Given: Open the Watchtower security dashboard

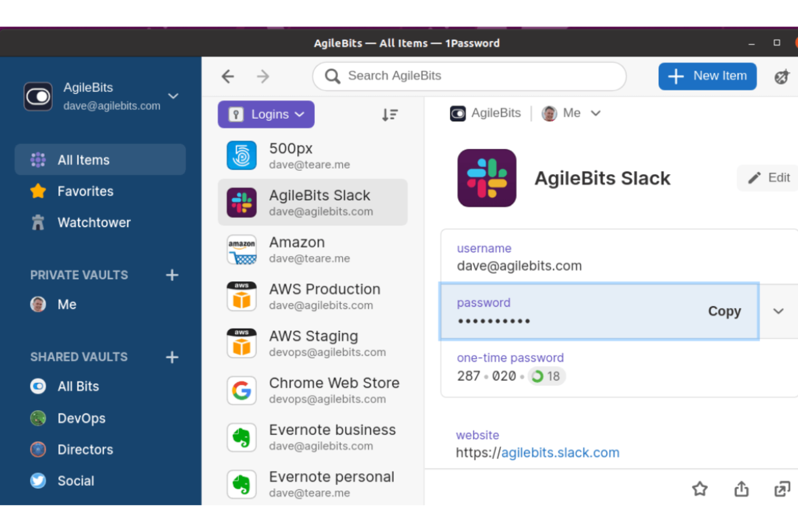Looking at the screenshot, I should coord(94,222).
